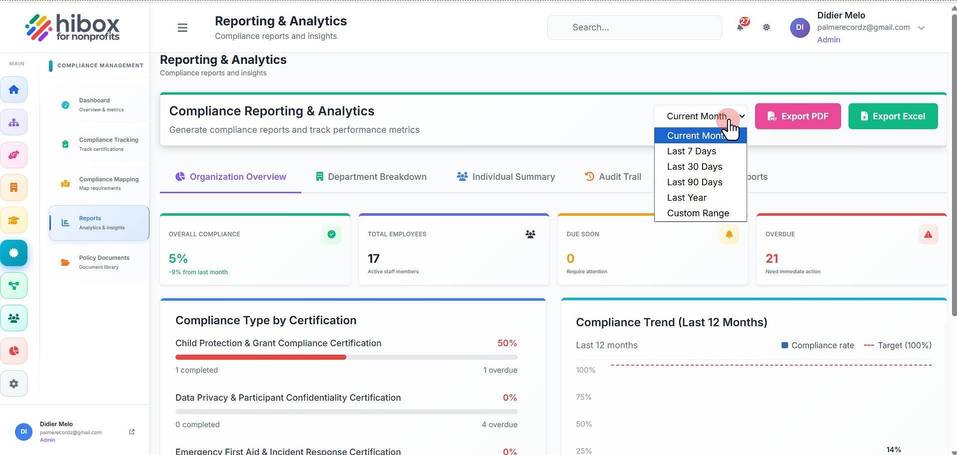Click the logout icon beside bottom-left profile
The height and width of the screenshot is (455, 957).
(132, 432)
